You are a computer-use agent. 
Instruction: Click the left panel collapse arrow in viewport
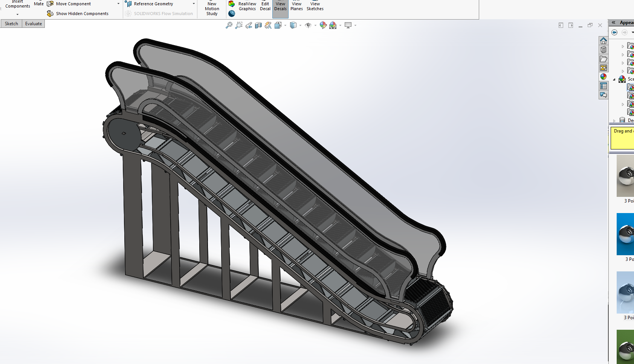[561, 25]
